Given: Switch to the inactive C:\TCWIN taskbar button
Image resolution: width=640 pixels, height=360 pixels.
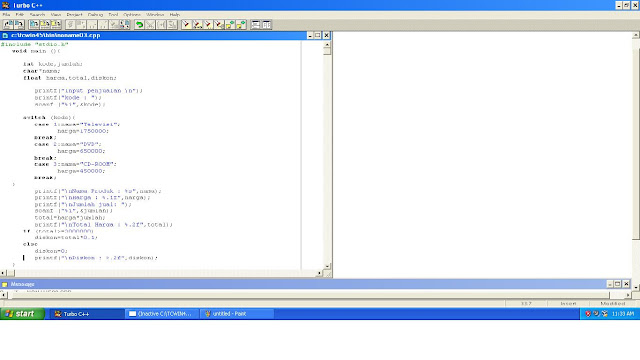Looking at the screenshot, I should [x=162, y=313].
